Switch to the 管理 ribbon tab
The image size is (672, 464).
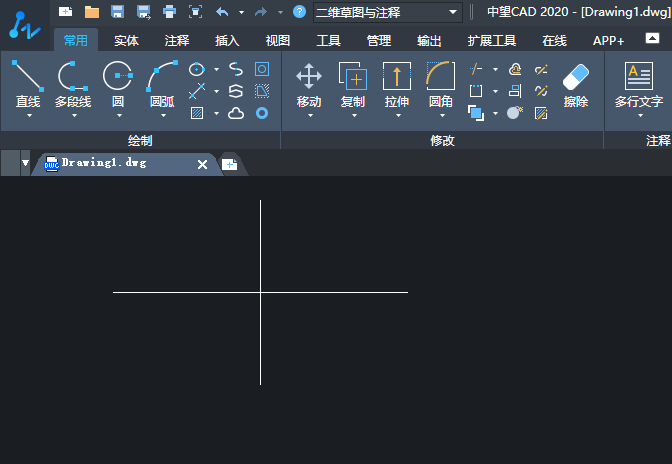379,41
